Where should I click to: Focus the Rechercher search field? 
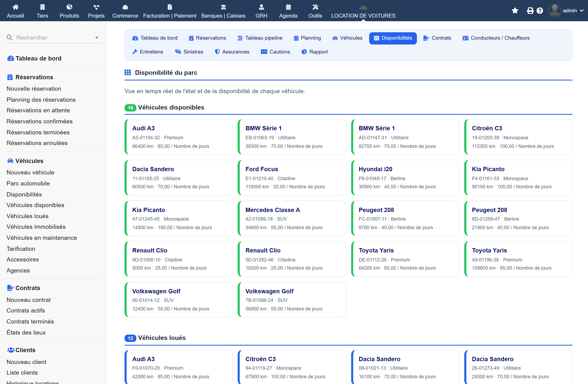(x=53, y=38)
